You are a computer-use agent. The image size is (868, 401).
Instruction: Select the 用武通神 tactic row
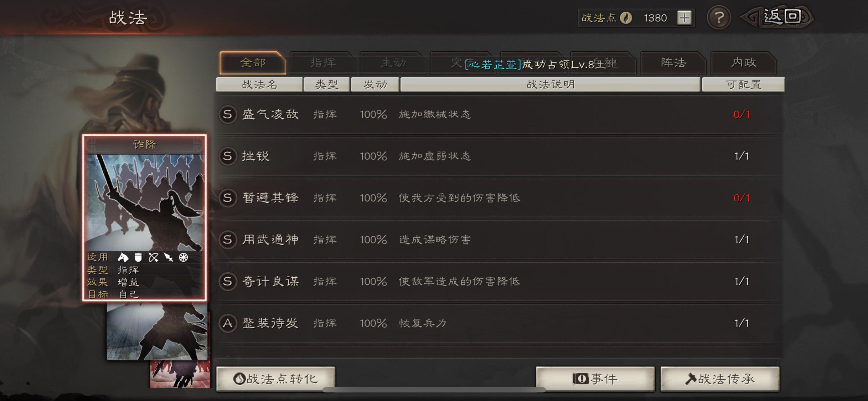tap(499, 240)
